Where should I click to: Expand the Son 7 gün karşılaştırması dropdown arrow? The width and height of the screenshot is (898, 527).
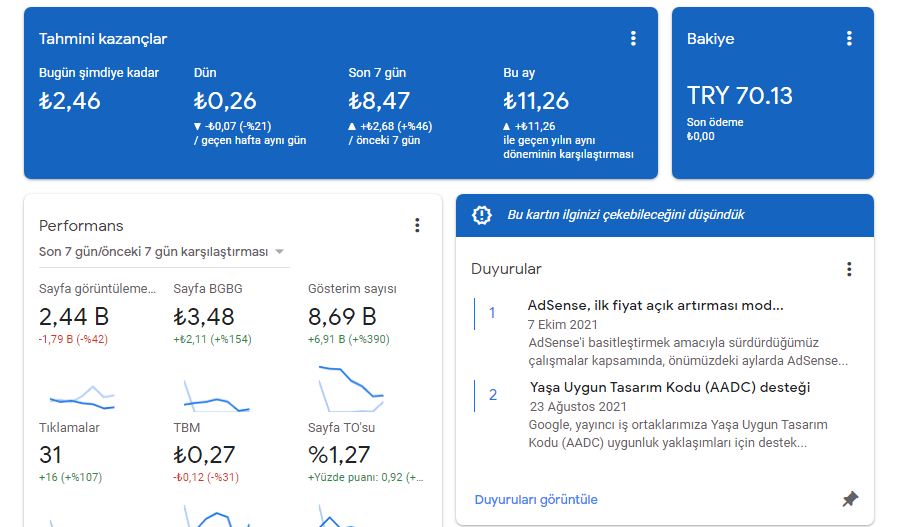(279, 251)
